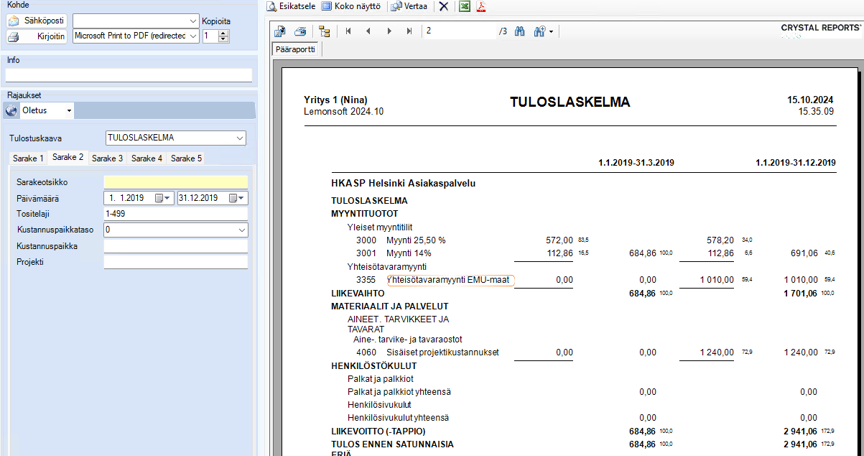Export the report to Excel
Image resolution: width=864 pixels, height=456 pixels.
pos(464,6)
